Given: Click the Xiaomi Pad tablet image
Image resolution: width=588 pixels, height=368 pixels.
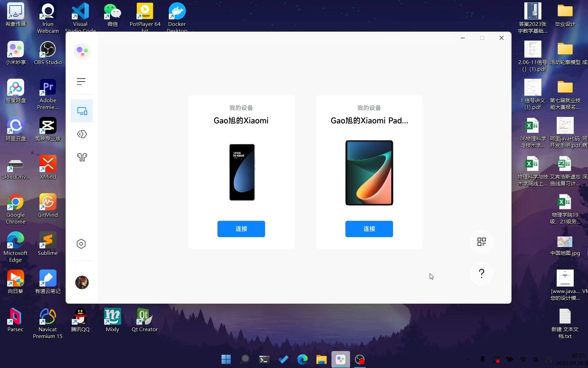Looking at the screenshot, I should [x=369, y=173].
